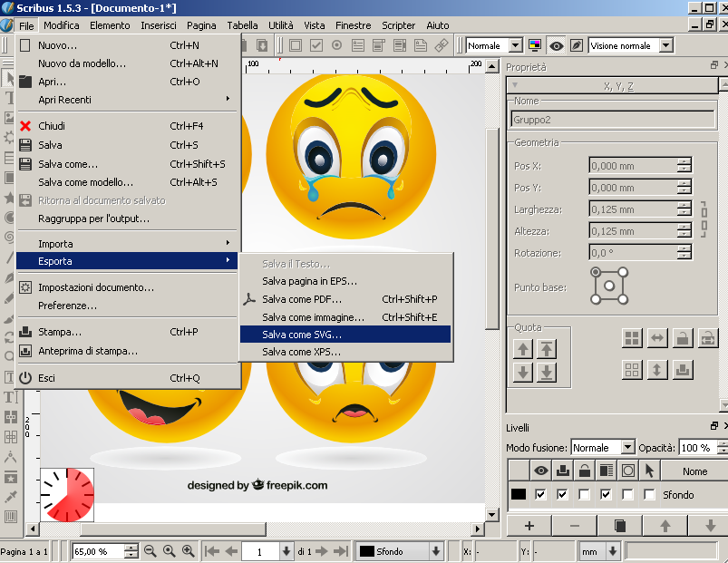The height and width of the screenshot is (563, 728).
Task: Toggle Sfondo layer select checkbox
Action: [649, 495]
